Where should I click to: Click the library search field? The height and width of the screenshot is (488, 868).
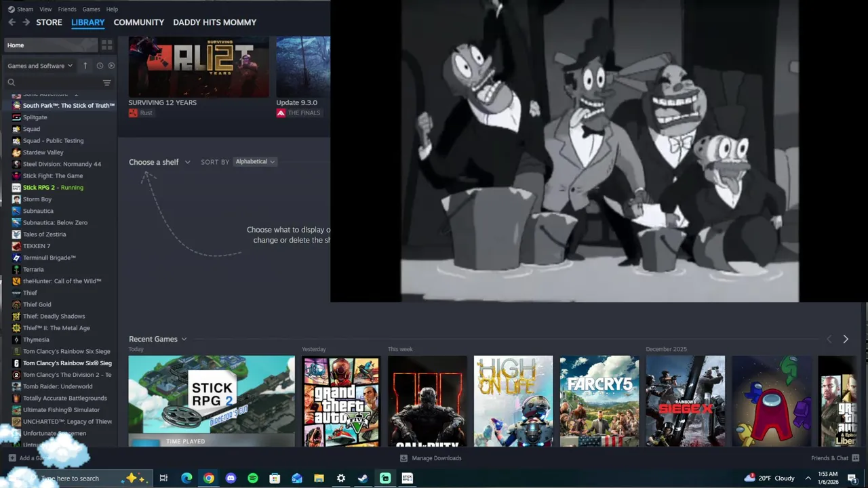52,83
